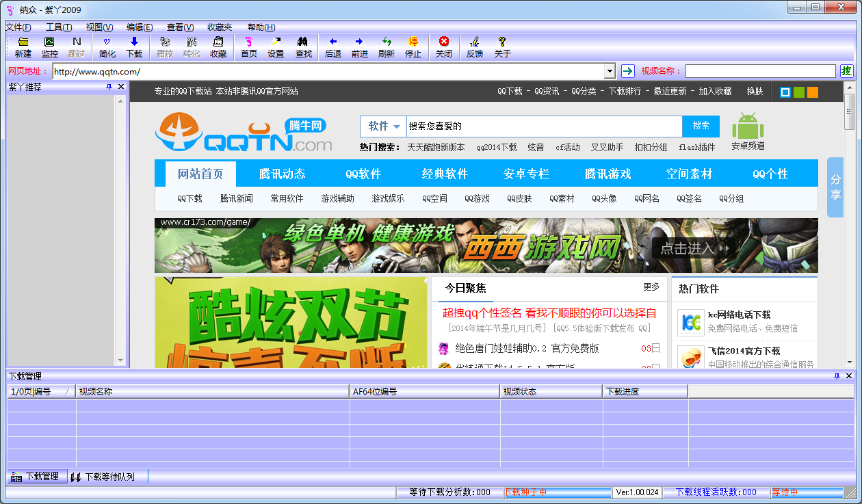The width and height of the screenshot is (862, 504).
Task: Click the green 搜 video search button
Action: pos(846,71)
